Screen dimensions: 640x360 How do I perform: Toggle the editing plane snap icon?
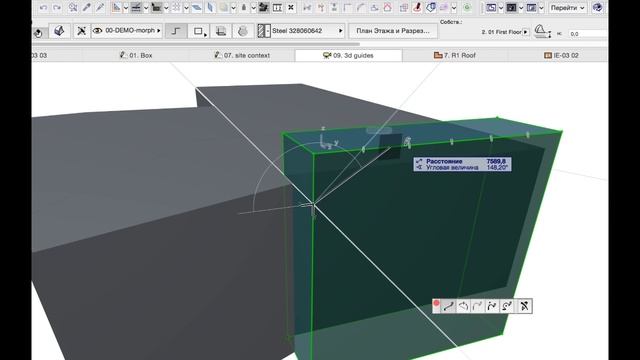(x=156, y=7)
